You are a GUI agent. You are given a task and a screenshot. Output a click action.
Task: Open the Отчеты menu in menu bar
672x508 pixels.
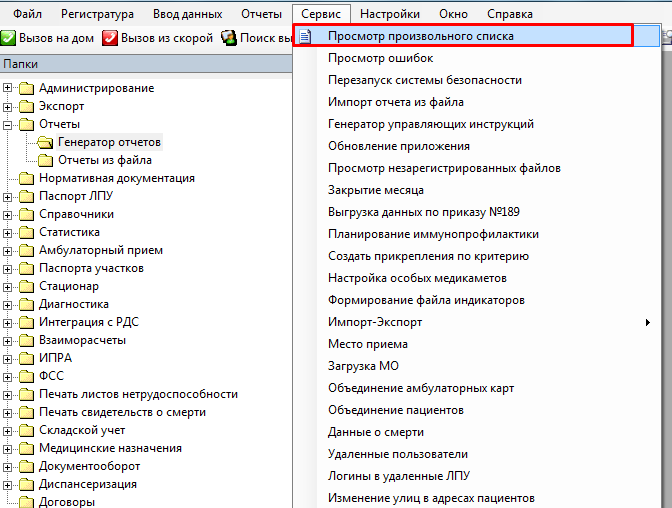click(x=261, y=14)
